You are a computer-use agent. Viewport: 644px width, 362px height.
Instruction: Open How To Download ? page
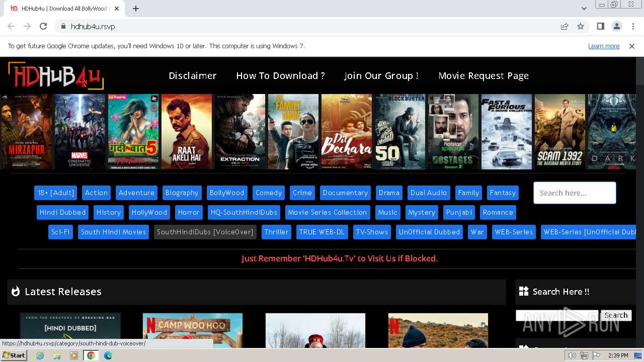281,75
